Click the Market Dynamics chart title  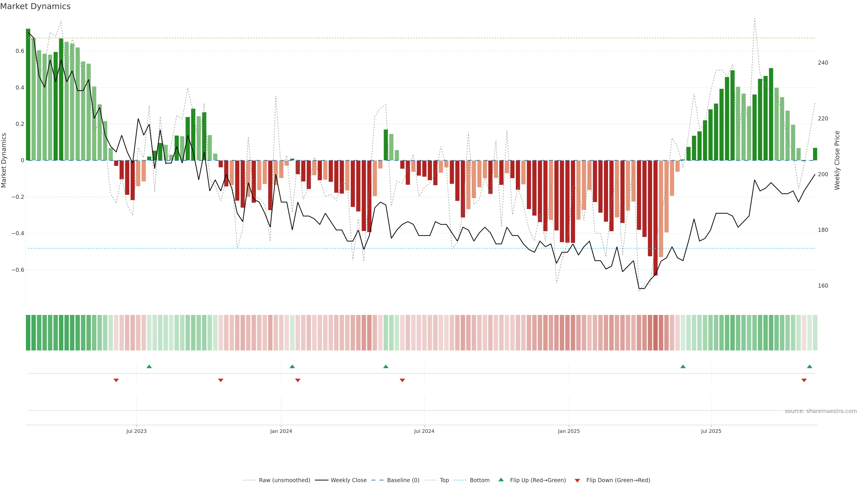coord(35,6)
